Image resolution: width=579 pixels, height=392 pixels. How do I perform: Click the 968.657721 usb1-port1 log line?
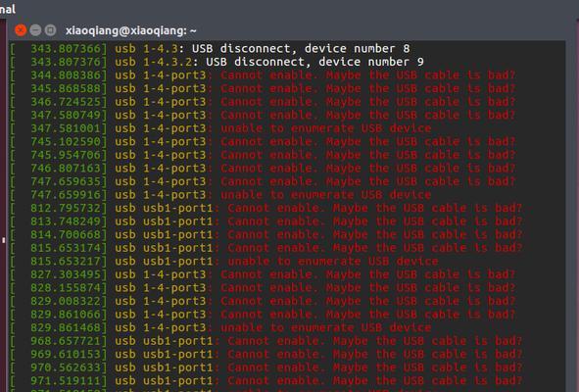pos(265,341)
